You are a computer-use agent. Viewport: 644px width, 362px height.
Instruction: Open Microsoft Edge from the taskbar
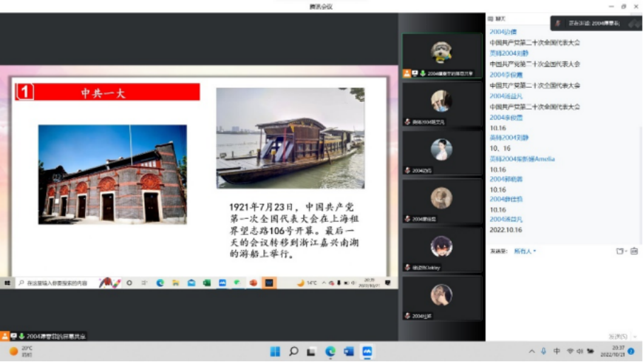click(330, 351)
